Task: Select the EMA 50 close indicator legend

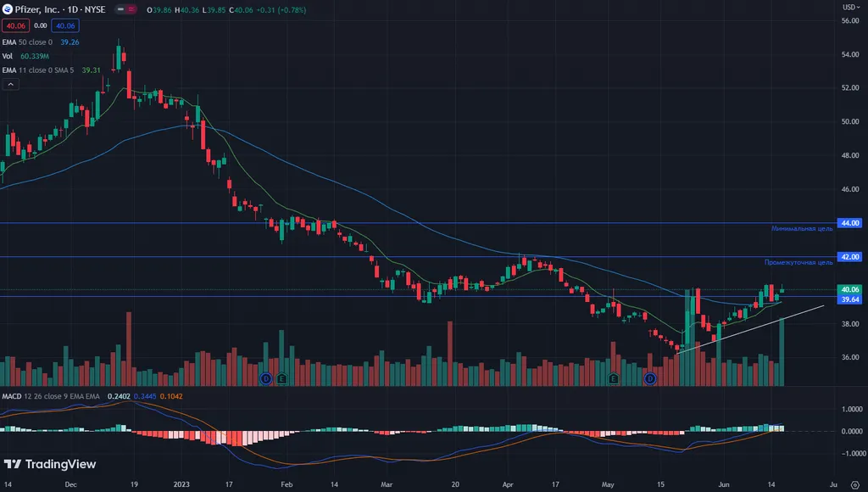Action: click(x=27, y=42)
